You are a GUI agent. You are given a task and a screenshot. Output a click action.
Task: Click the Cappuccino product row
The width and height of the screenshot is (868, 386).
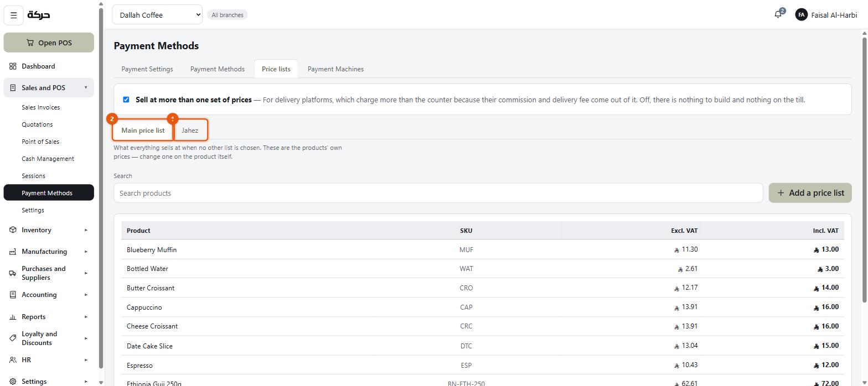pos(483,307)
